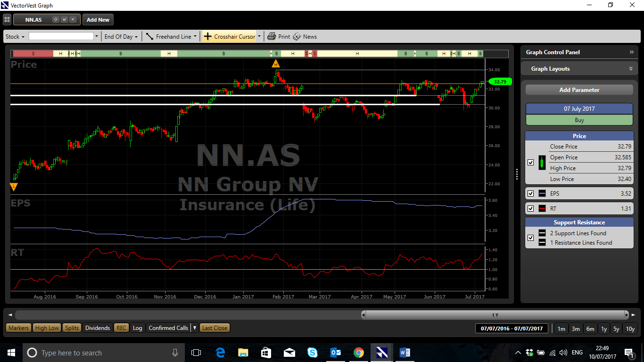Image resolution: width=644 pixels, height=362 pixels.
Task: Set the range to 1y
Action: (x=604, y=329)
